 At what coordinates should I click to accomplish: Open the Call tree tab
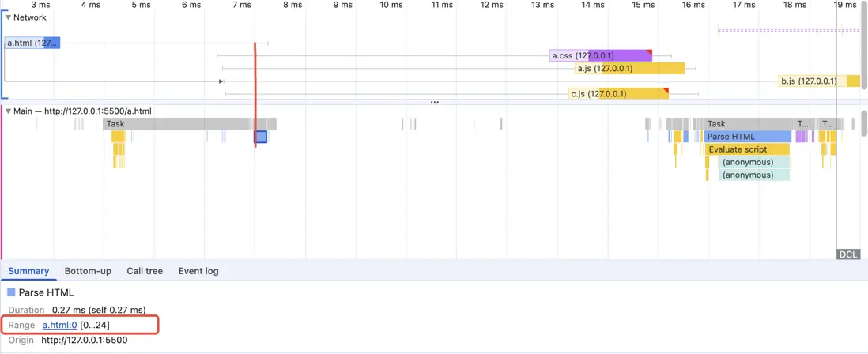[x=145, y=271]
